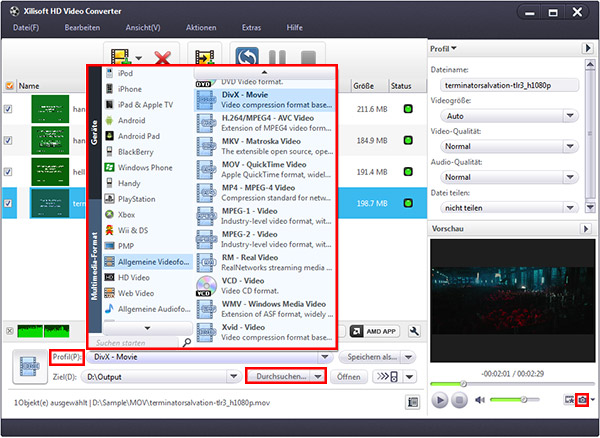The image size is (600, 438).
Task: Open the Datei teilen dropdown
Action: coord(509,208)
